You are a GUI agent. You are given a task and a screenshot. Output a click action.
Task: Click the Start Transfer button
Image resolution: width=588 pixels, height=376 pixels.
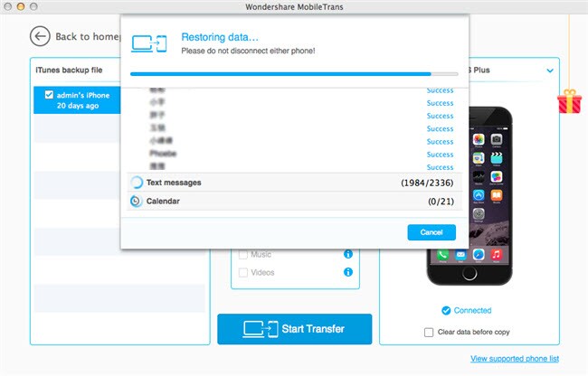(294, 329)
